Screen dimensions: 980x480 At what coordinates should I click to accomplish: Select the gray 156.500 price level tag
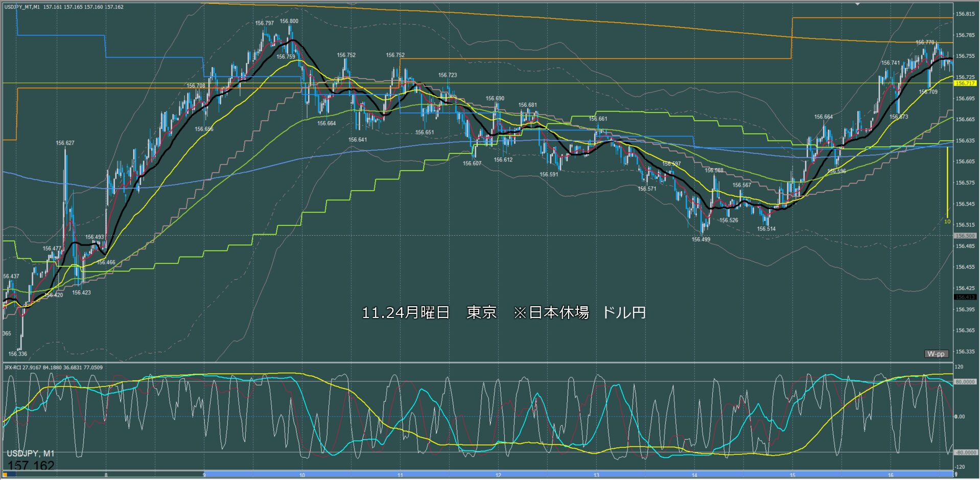click(965, 236)
